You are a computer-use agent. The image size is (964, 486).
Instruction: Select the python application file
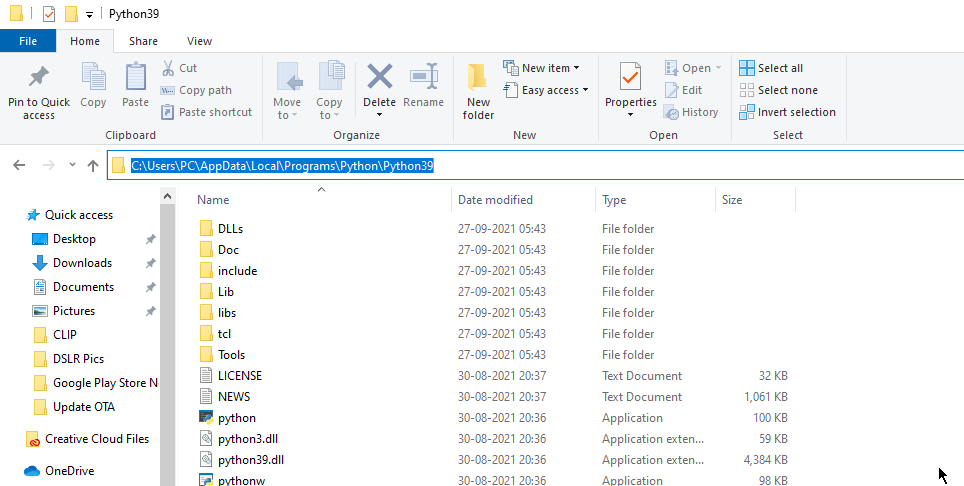(237, 418)
